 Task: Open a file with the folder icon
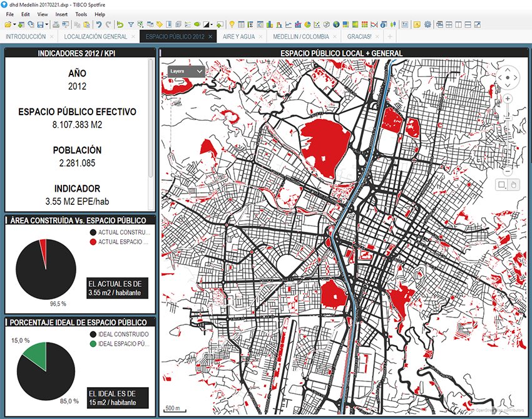pos(8,24)
